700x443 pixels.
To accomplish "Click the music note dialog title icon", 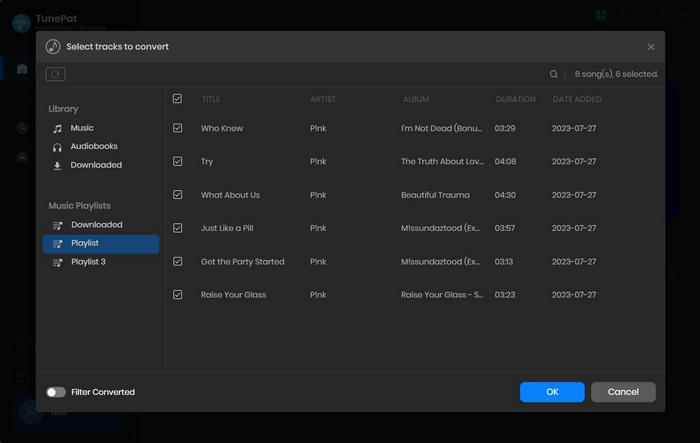I will pos(53,46).
